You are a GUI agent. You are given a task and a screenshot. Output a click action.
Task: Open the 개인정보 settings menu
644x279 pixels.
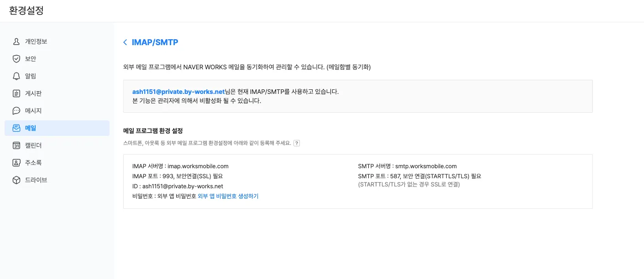(x=36, y=41)
